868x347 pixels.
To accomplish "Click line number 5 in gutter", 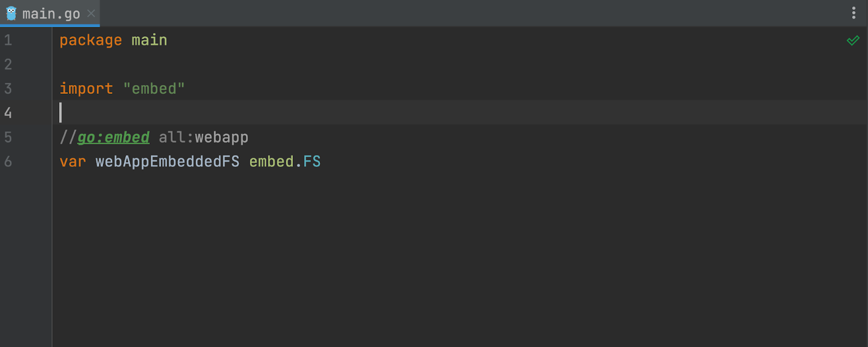I will [8, 137].
